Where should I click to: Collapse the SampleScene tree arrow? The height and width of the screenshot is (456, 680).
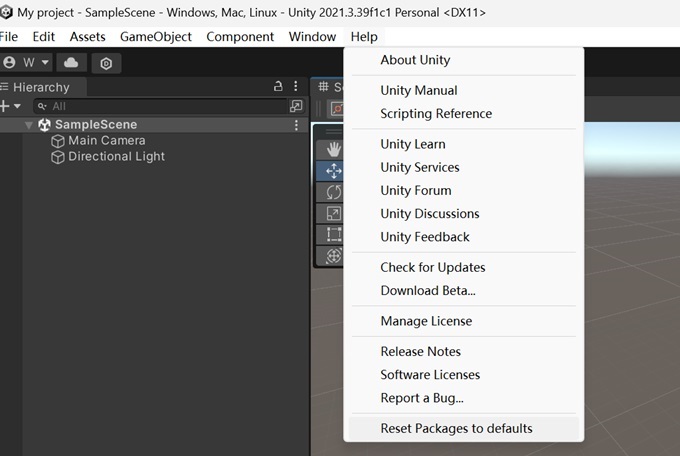[x=29, y=125]
